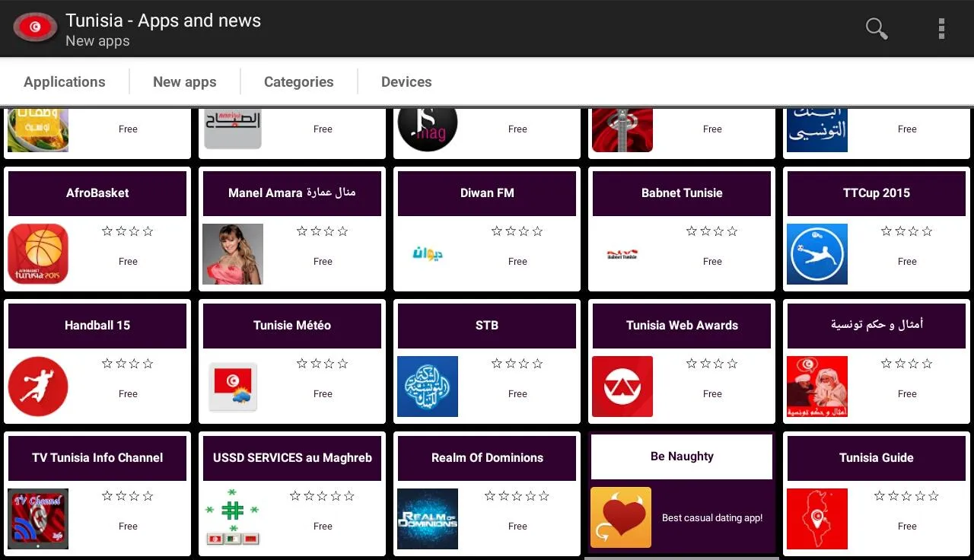The height and width of the screenshot is (560, 974).
Task: Select the Manel Amara photo thumbnail
Action: click(x=233, y=254)
